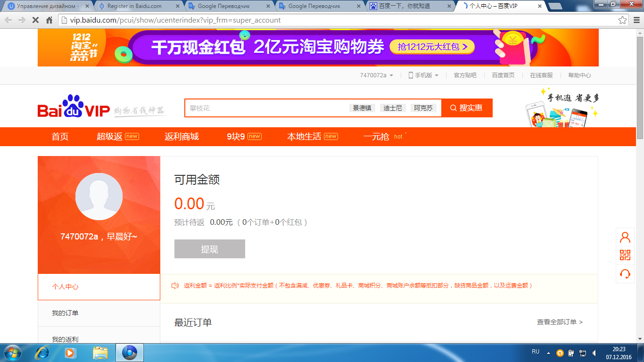Expand the 手机版 dropdown
The height and width of the screenshot is (362, 644).
tap(423, 75)
